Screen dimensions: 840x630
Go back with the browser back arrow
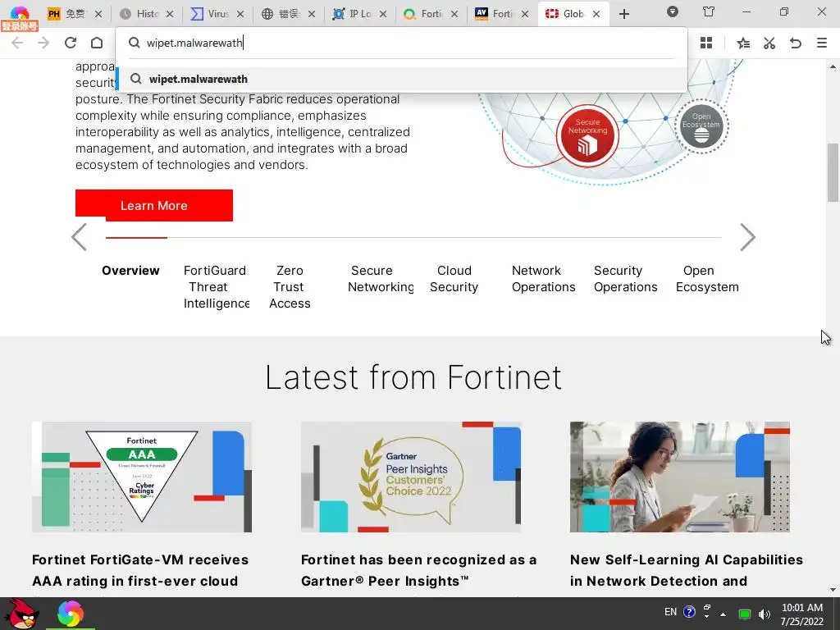pos(17,43)
